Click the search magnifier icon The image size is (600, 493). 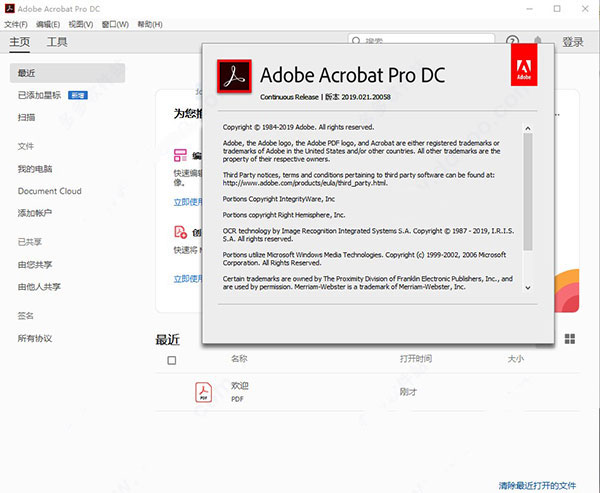356,41
